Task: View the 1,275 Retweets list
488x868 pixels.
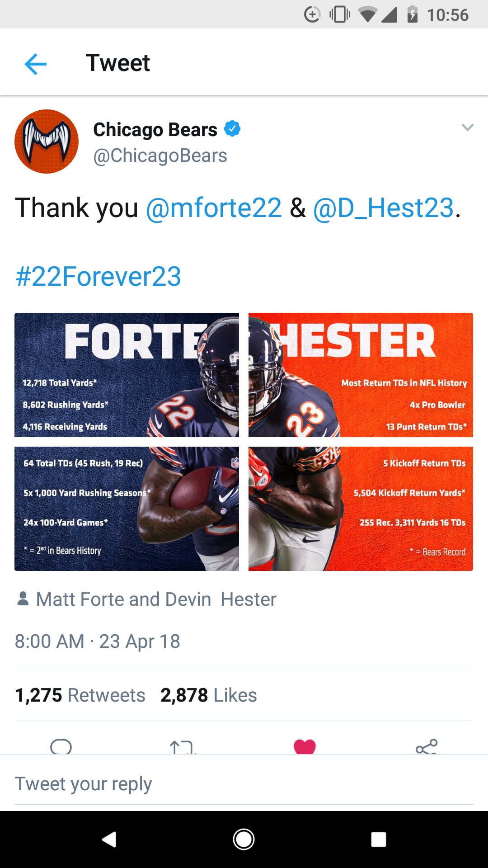Action: [x=80, y=695]
